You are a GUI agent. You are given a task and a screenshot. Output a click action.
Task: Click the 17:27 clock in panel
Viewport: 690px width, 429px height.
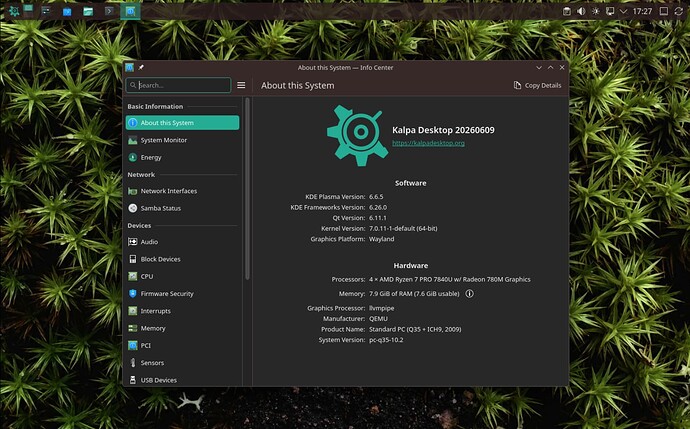(x=642, y=11)
